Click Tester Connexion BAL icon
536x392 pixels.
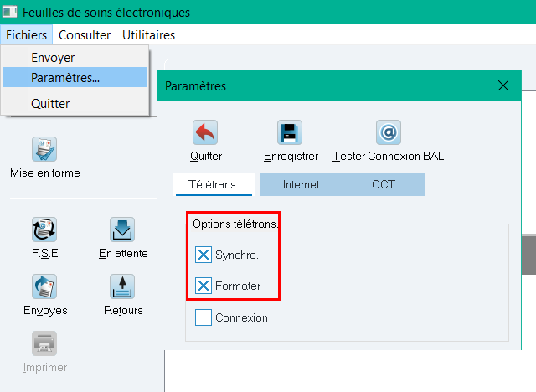[x=389, y=132]
